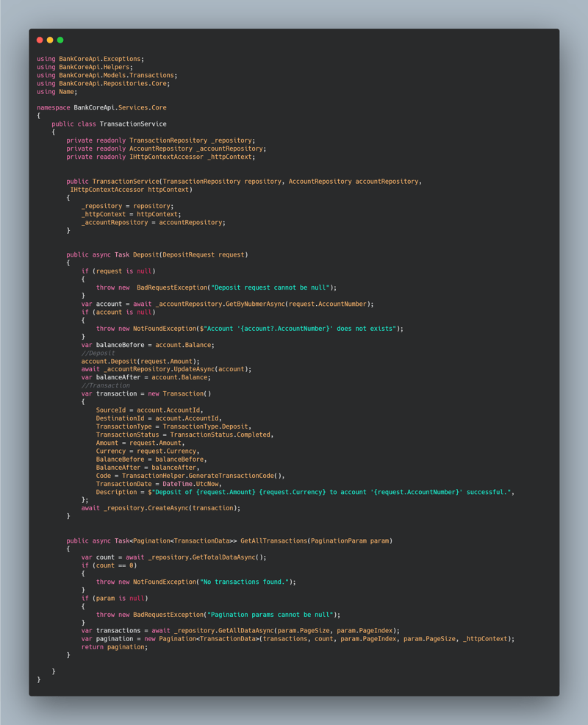The width and height of the screenshot is (588, 725).
Task: Click "TransactionStatus = TransactionStatus.Completed," line
Action: click(185, 435)
